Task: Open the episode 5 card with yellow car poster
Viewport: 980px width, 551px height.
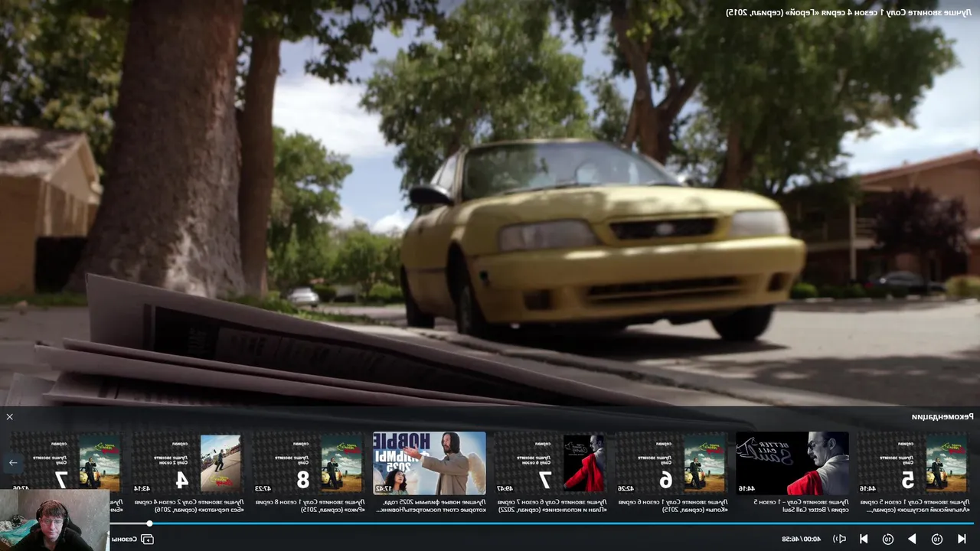Action: (913, 463)
